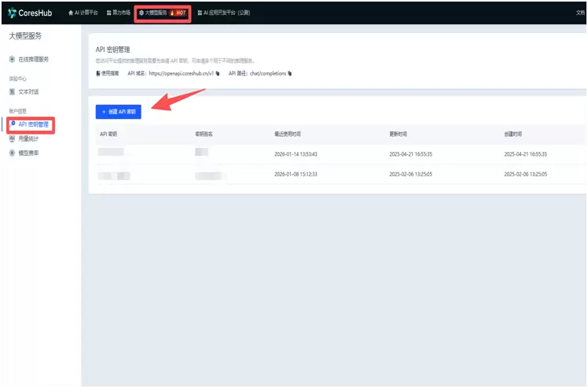This screenshot has height=388, width=588.
Task: Open 文档 in the top right corner
Action: tap(581, 13)
